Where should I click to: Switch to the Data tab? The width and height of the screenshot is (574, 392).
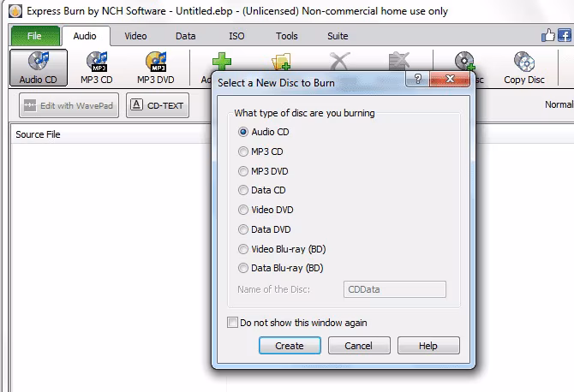[186, 36]
